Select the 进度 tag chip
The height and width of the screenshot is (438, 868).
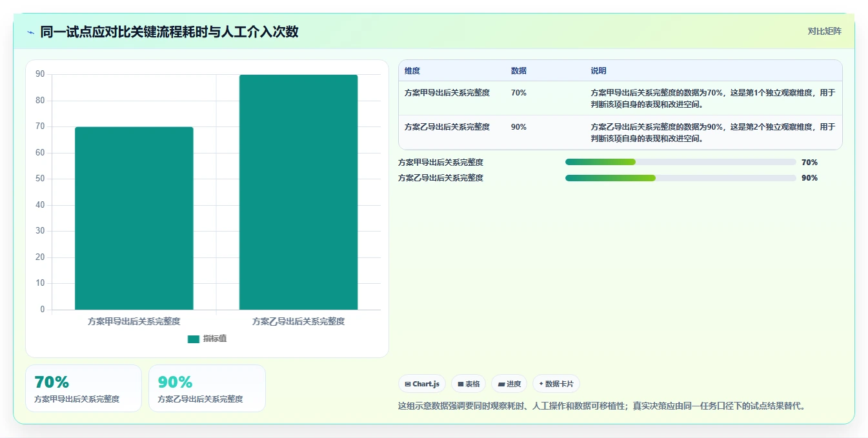click(x=509, y=384)
